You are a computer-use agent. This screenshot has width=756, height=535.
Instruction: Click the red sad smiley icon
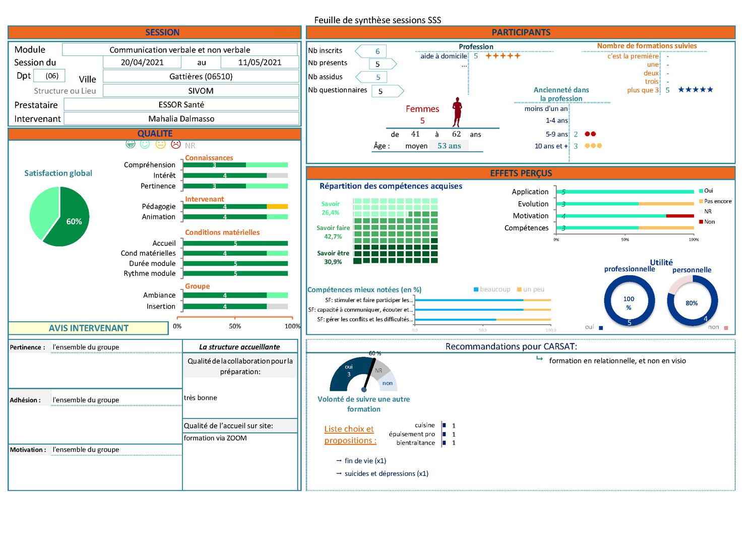175,144
